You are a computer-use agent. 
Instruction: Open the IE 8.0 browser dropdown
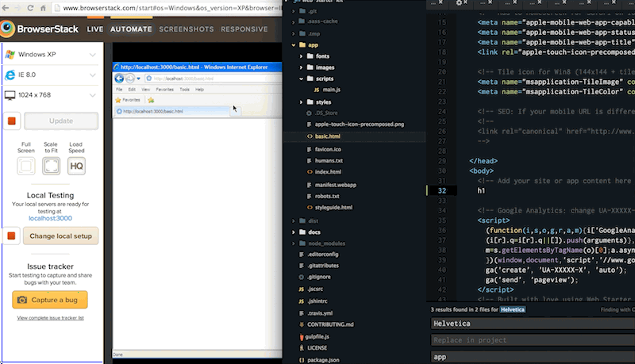click(x=51, y=75)
